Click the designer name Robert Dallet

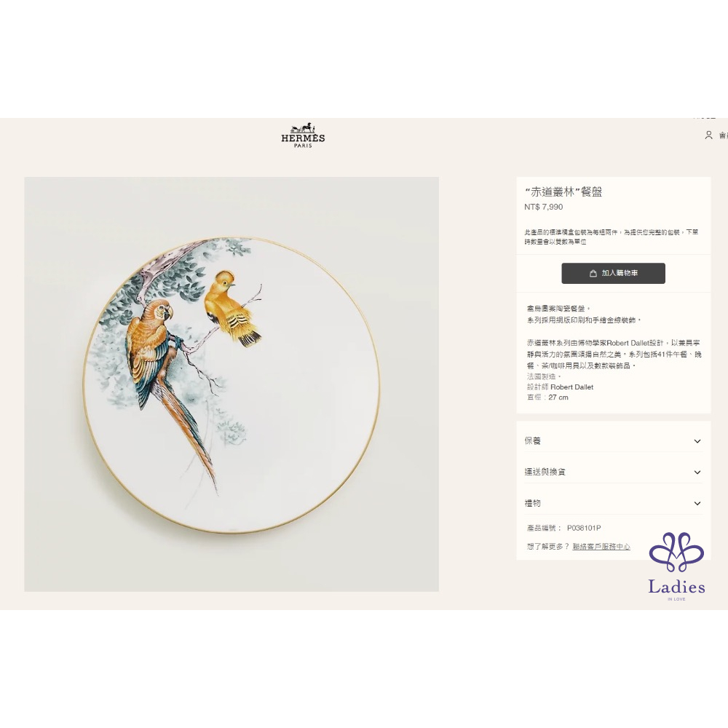[572, 387]
